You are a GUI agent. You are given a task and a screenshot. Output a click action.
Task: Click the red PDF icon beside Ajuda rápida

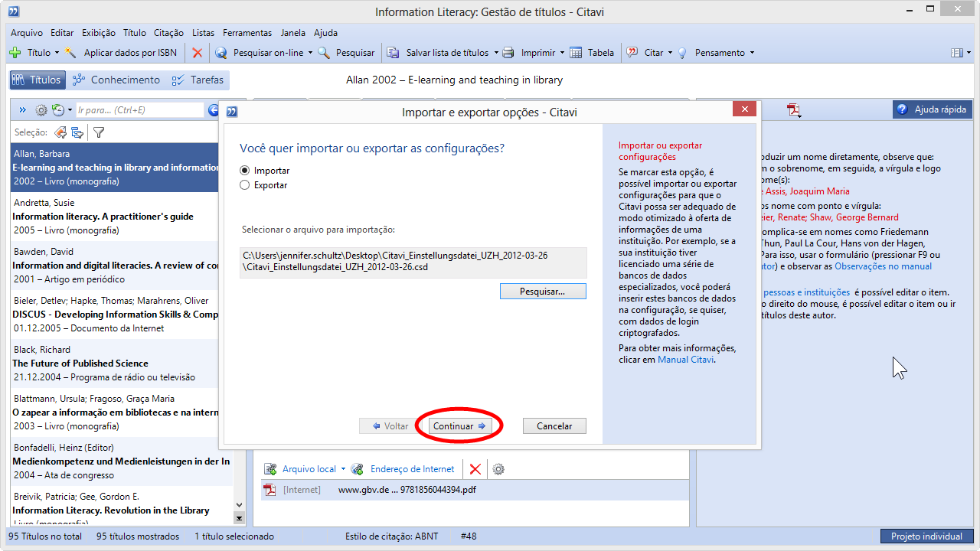pos(794,110)
